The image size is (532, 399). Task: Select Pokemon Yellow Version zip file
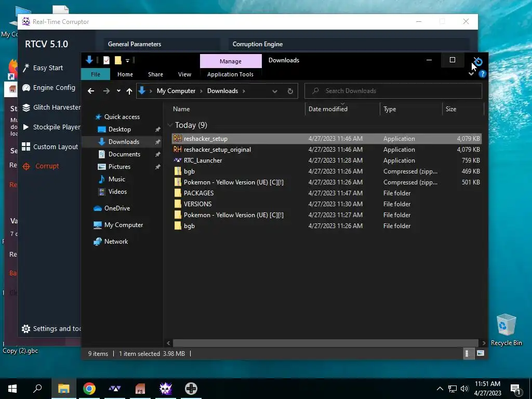[x=326, y=182]
